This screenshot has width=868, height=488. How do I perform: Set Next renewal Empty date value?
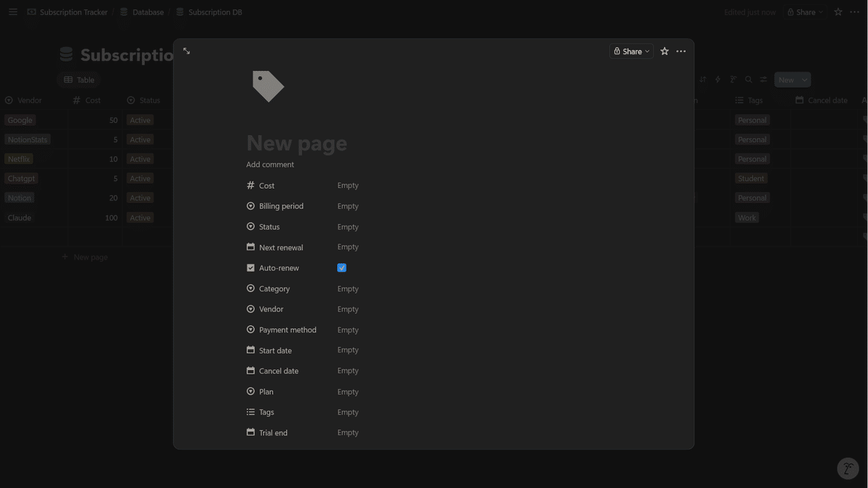pyautogui.click(x=348, y=247)
